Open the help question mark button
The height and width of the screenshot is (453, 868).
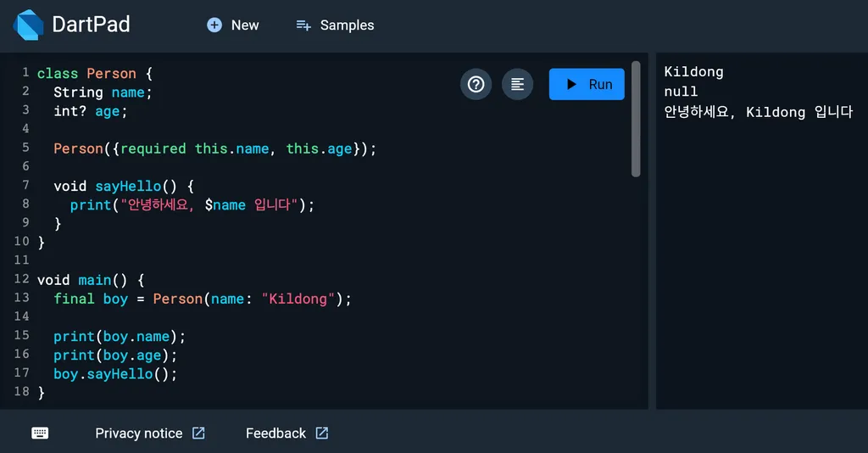476,84
